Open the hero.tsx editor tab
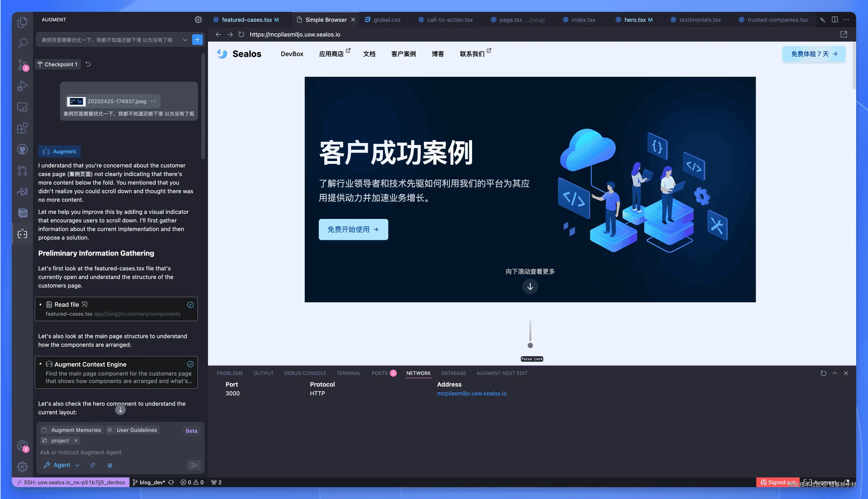The image size is (868, 499). 635,20
